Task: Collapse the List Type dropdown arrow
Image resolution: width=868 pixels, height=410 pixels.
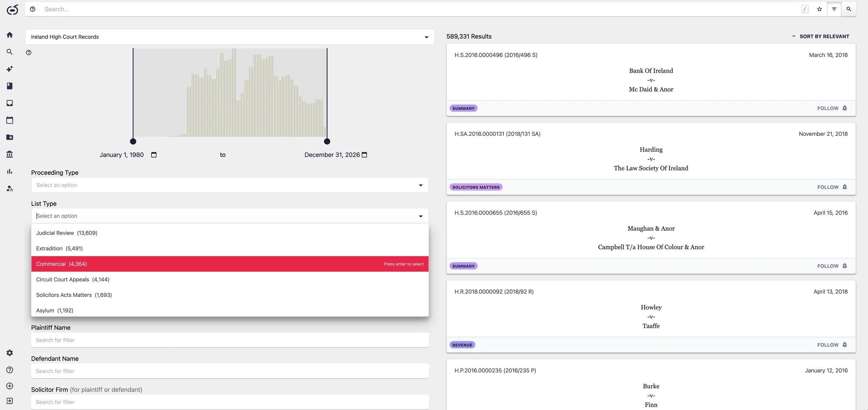Action: tap(421, 216)
